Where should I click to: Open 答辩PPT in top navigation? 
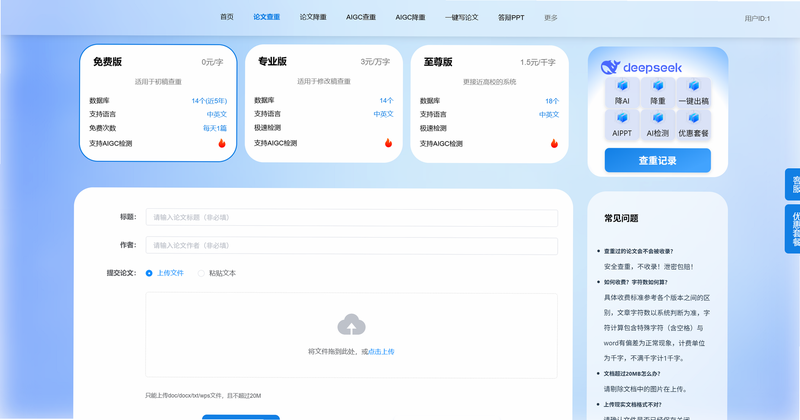511,17
